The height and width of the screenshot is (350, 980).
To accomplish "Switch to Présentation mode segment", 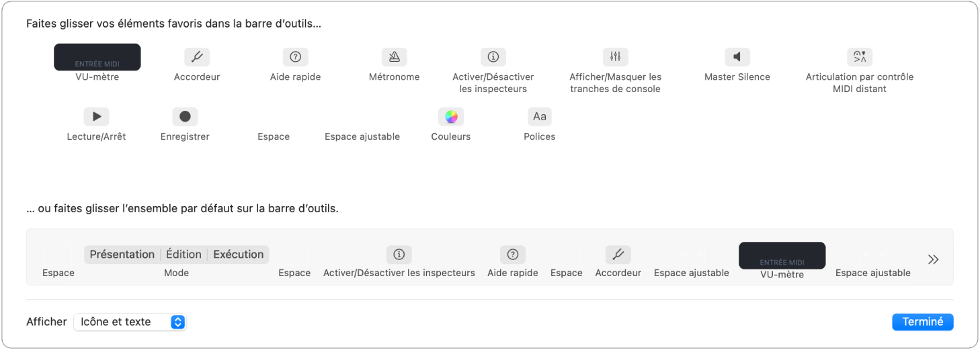I will coord(122,254).
